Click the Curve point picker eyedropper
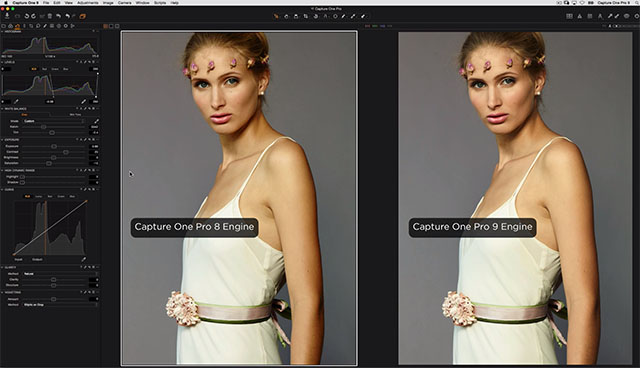This screenshot has height=368, width=640. (x=84, y=259)
